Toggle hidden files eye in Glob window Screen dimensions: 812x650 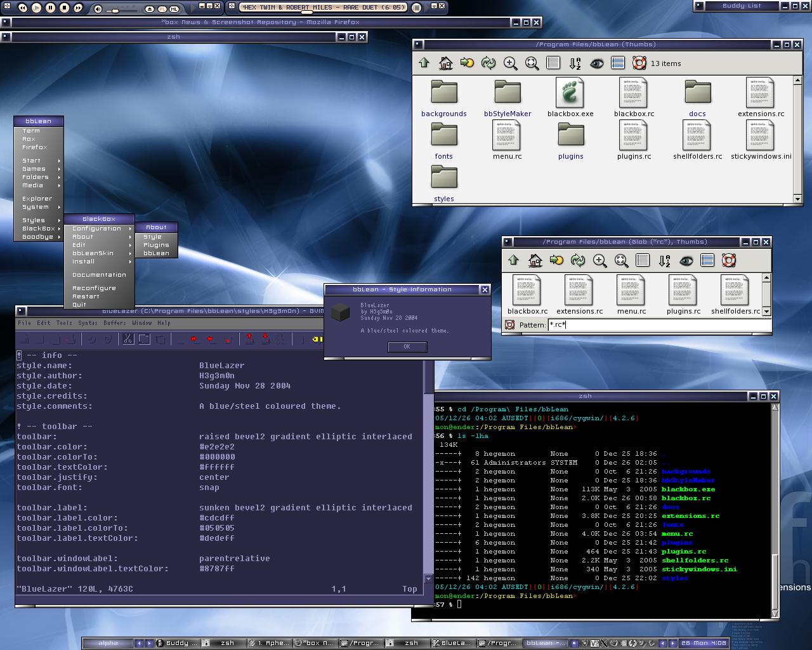(686, 260)
